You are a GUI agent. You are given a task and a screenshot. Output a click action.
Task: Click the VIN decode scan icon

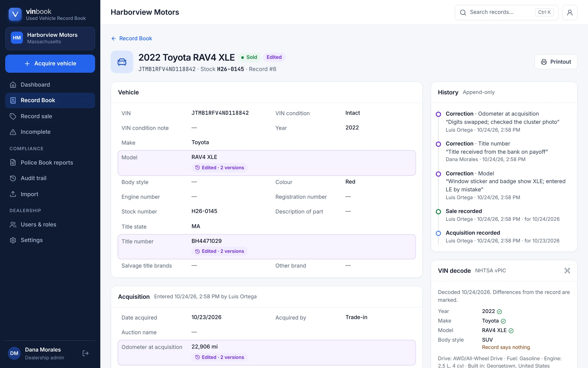tap(567, 270)
